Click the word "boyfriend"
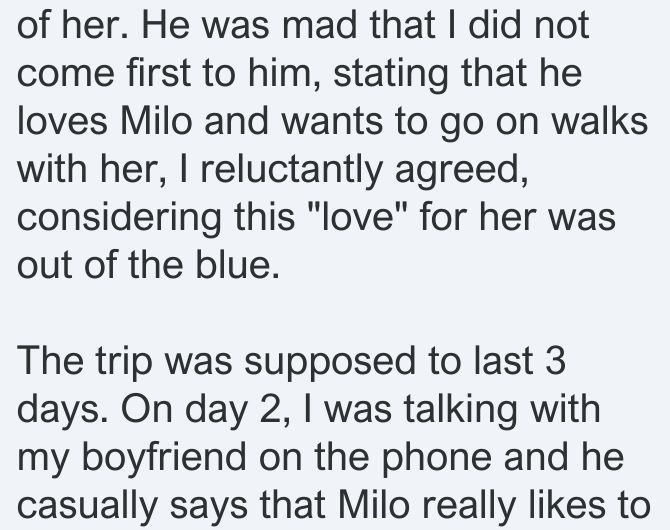The height and width of the screenshot is (530, 670). click(164, 458)
